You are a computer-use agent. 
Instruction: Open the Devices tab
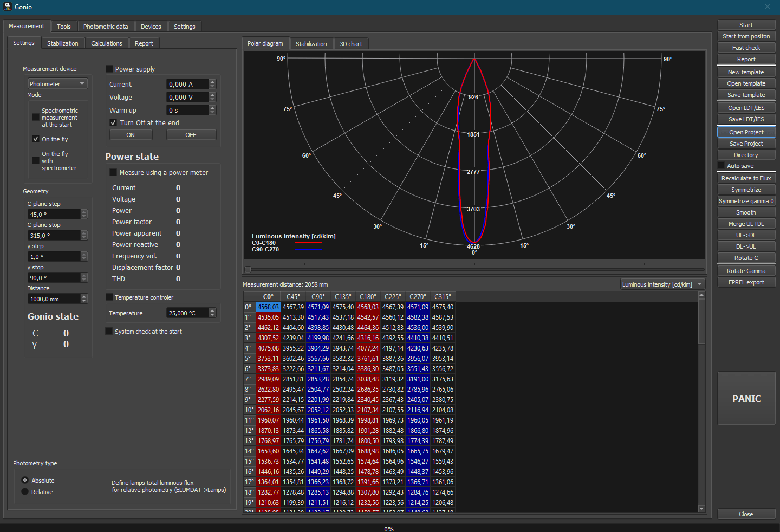pyautogui.click(x=151, y=27)
